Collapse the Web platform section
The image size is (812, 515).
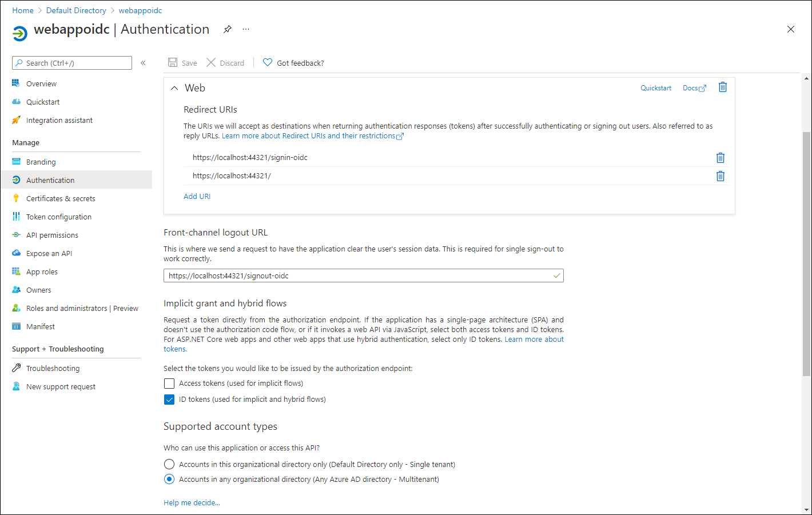point(174,88)
